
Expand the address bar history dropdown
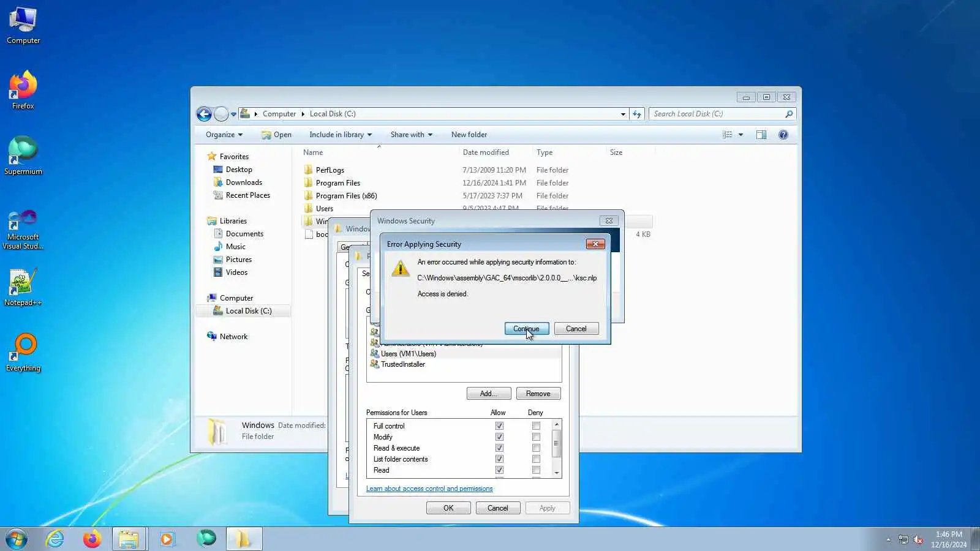623,114
